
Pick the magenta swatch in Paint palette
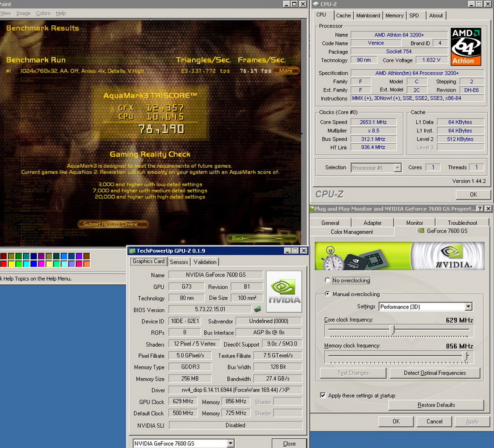coord(41,263)
